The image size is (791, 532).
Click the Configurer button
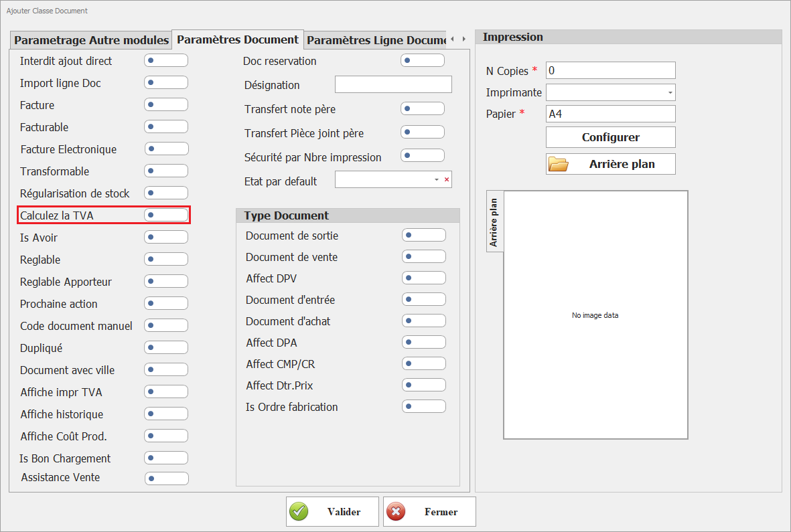coord(610,137)
